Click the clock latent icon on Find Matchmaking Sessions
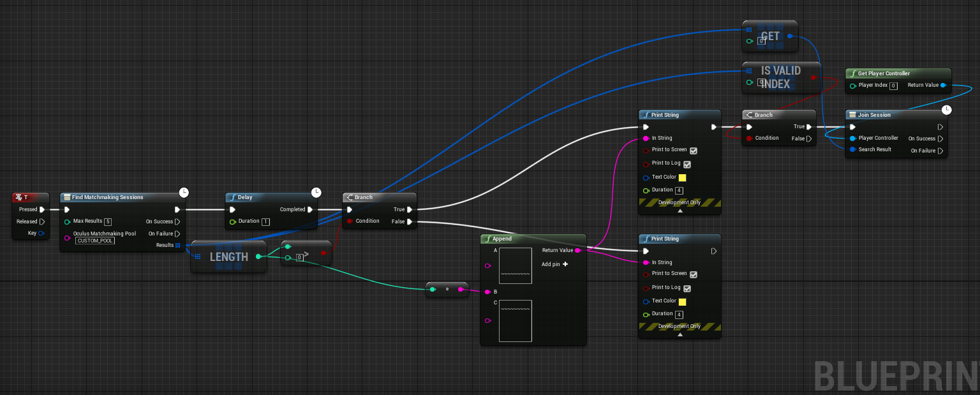This screenshot has width=980, height=395. 184,192
